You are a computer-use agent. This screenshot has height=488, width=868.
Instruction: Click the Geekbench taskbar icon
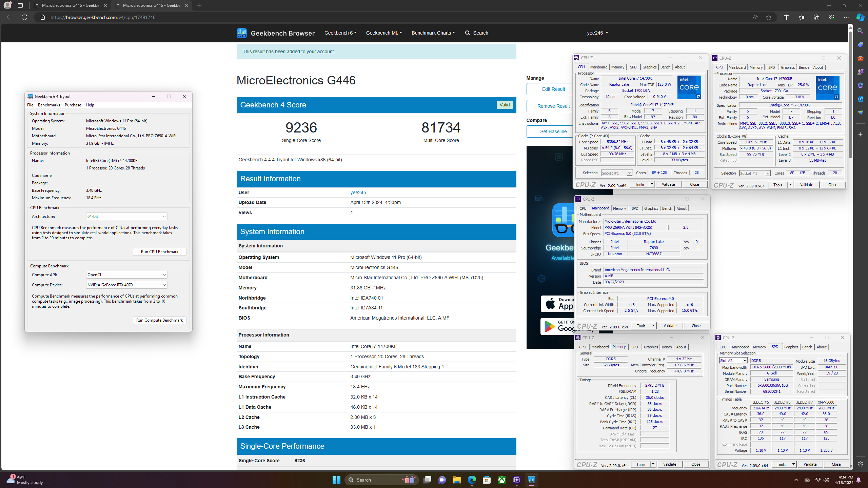tap(531, 480)
